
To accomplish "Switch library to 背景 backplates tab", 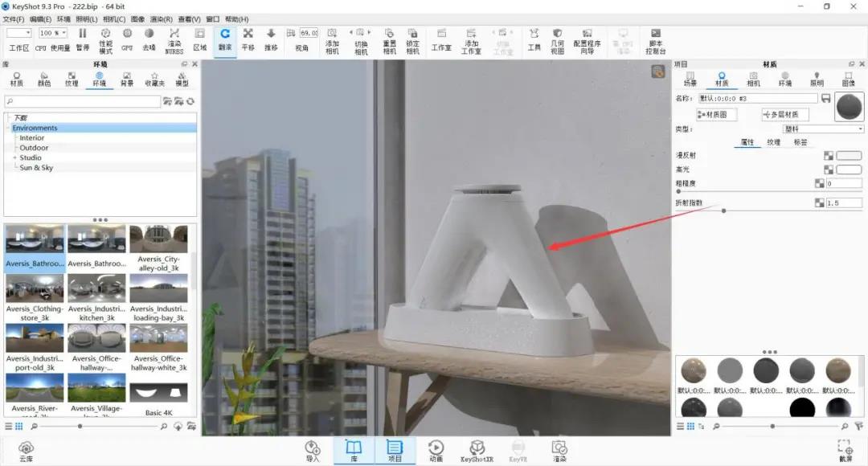I will (127, 80).
